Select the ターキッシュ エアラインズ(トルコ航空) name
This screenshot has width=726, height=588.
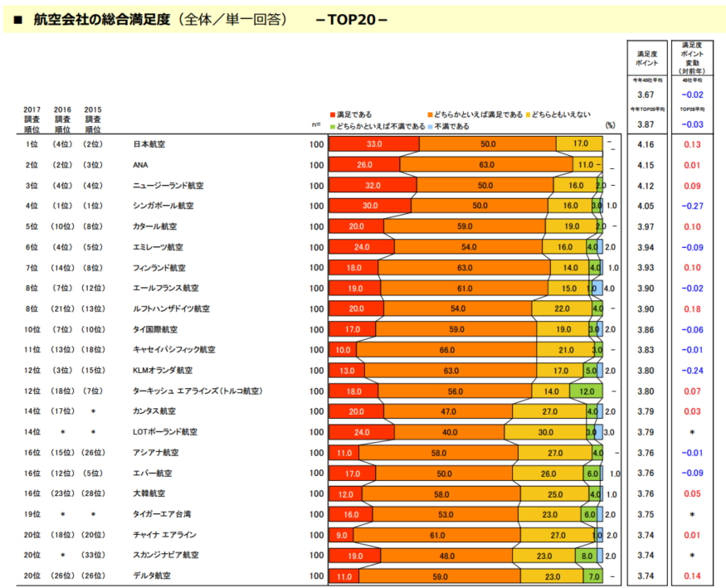198,391
